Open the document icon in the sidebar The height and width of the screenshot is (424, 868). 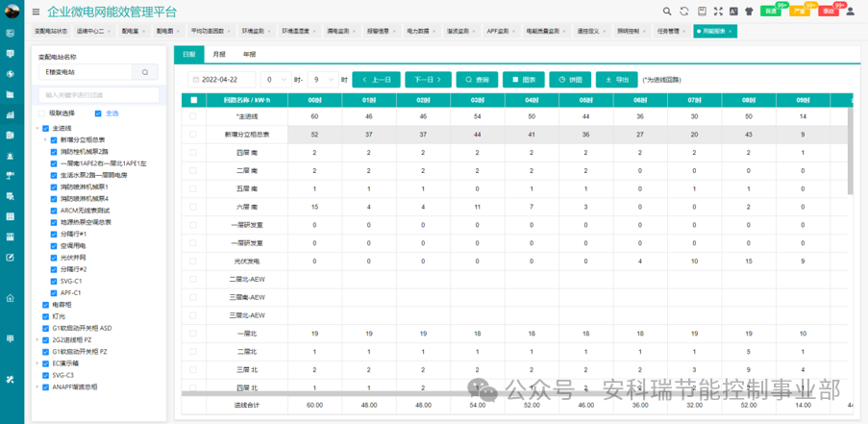(x=10, y=135)
